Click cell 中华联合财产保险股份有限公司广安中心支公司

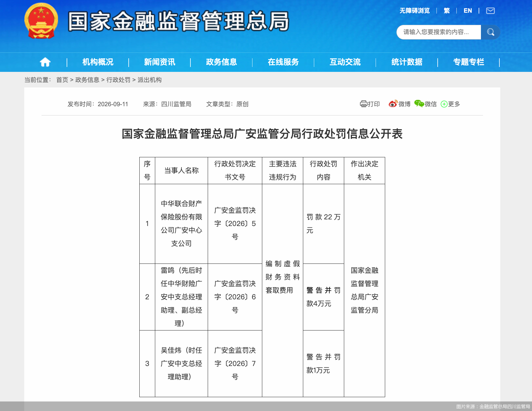click(181, 224)
